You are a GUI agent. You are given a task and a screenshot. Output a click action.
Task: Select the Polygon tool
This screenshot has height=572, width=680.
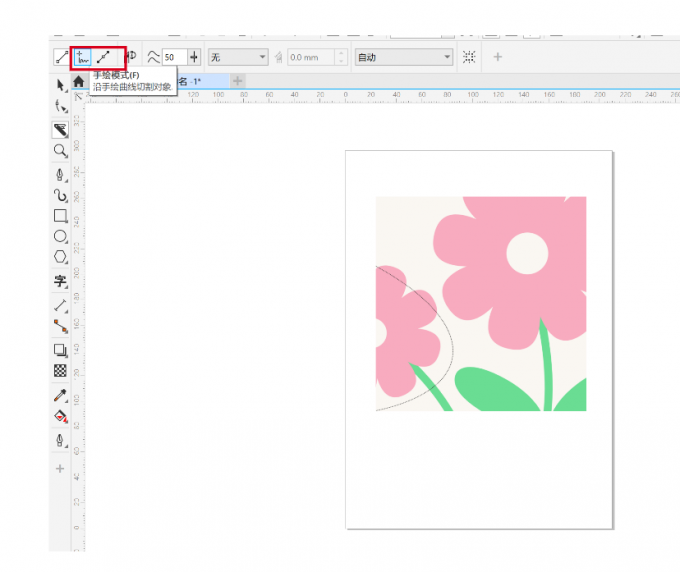click(61, 259)
